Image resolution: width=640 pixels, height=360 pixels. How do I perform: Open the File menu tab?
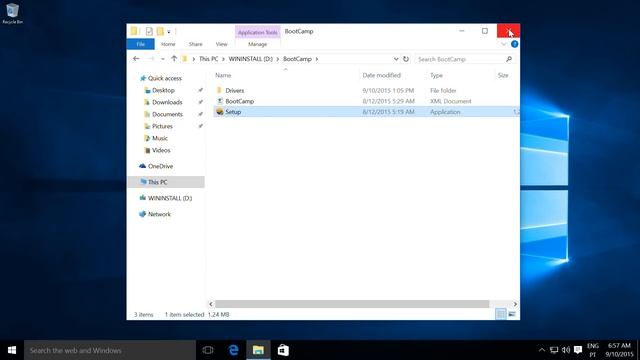point(140,44)
